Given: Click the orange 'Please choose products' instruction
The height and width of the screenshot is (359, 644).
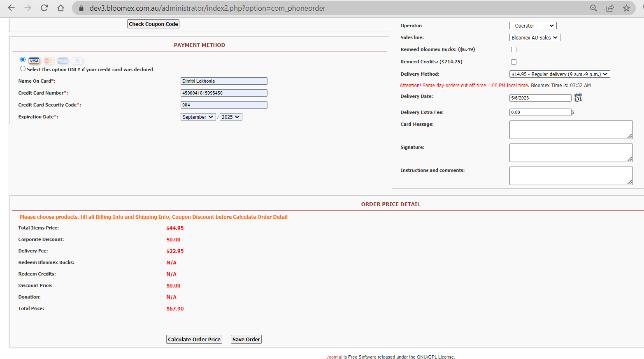Looking at the screenshot, I should coord(153,217).
